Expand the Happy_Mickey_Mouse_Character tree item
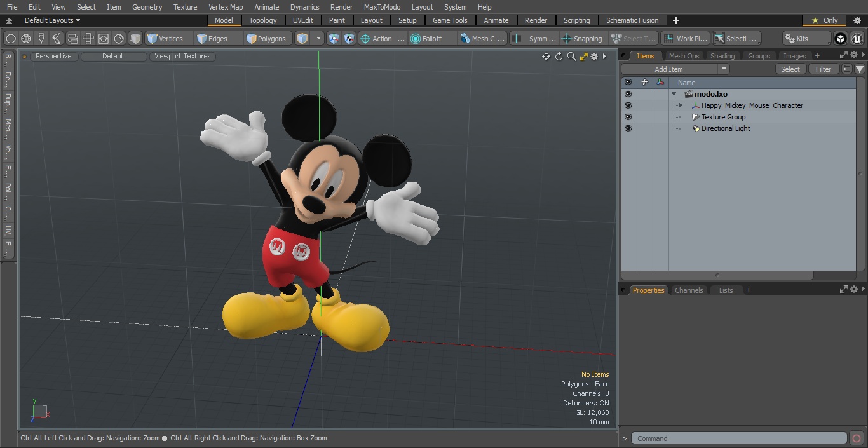This screenshot has width=868, height=448. 681,105
